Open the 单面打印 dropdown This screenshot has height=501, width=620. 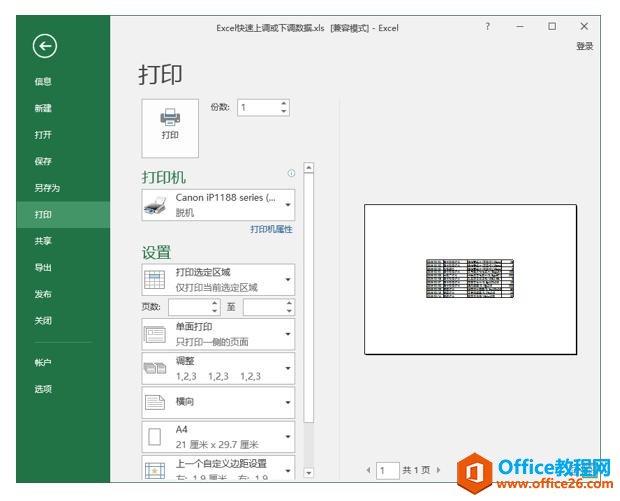click(x=218, y=334)
